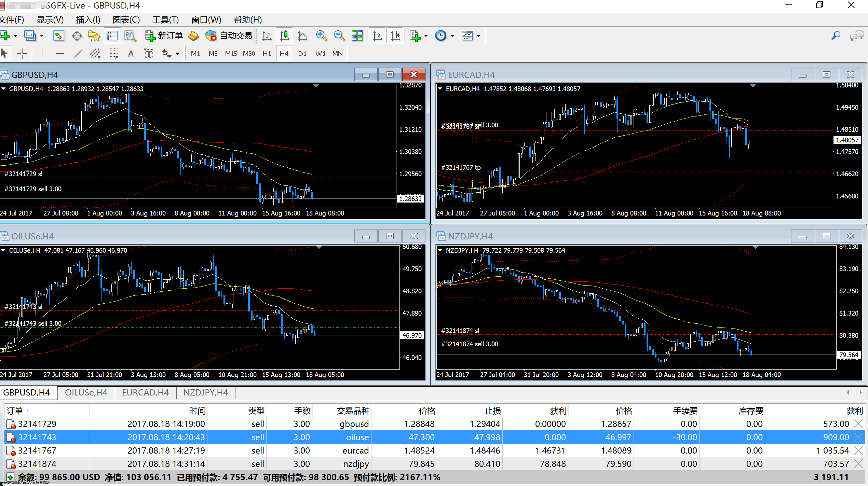Toggle chart shift from the right border
Image resolution: width=868 pixels, height=486 pixels.
(395, 36)
